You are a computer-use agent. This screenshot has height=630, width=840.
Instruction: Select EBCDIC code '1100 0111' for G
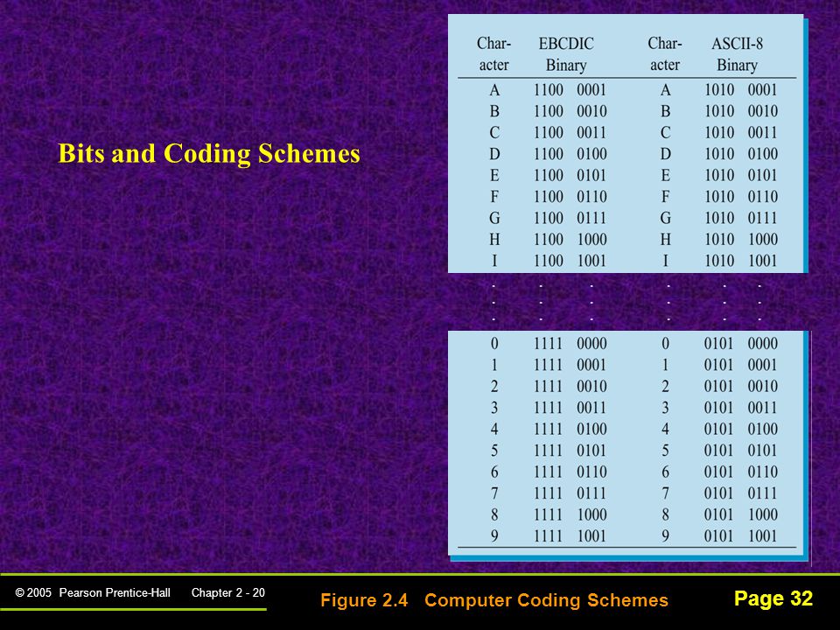tap(570, 219)
